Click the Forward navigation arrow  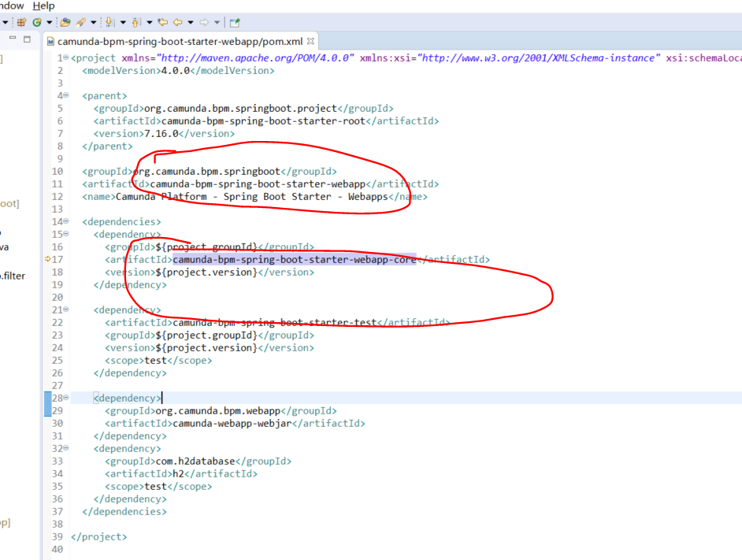coord(205,21)
